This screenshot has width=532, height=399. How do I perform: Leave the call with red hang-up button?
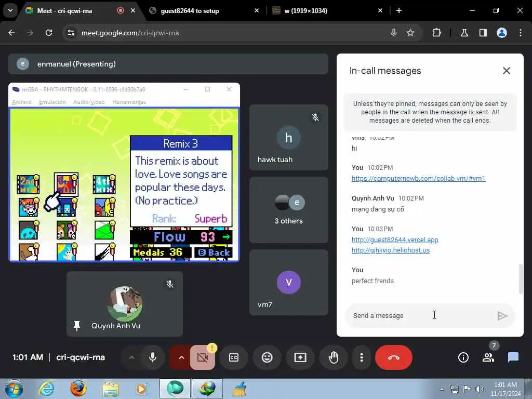pos(394,357)
